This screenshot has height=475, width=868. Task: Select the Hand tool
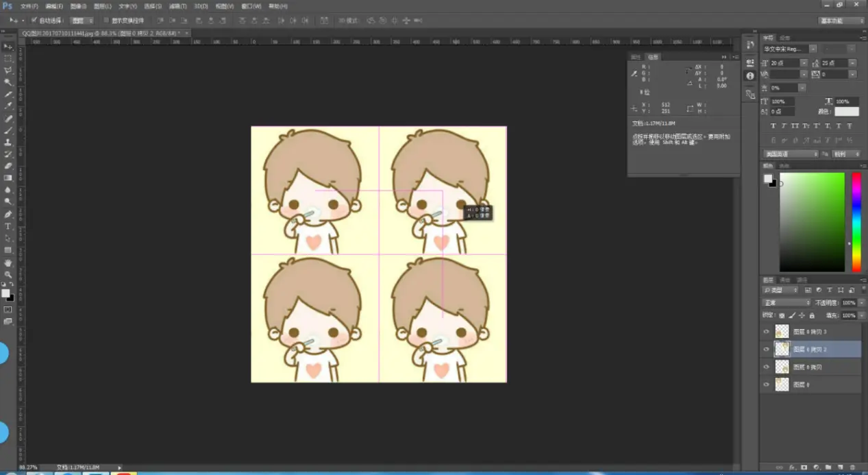coord(8,263)
